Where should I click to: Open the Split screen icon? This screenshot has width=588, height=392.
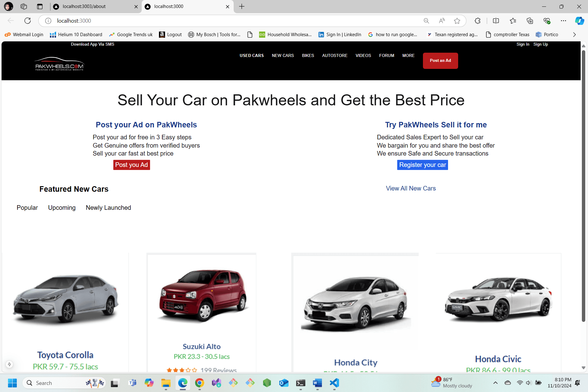[496, 21]
